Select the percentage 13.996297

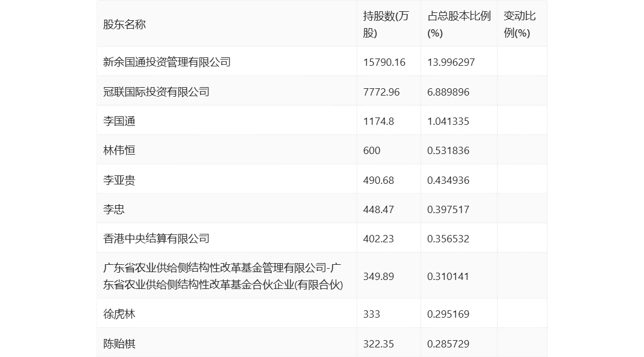[451, 62]
